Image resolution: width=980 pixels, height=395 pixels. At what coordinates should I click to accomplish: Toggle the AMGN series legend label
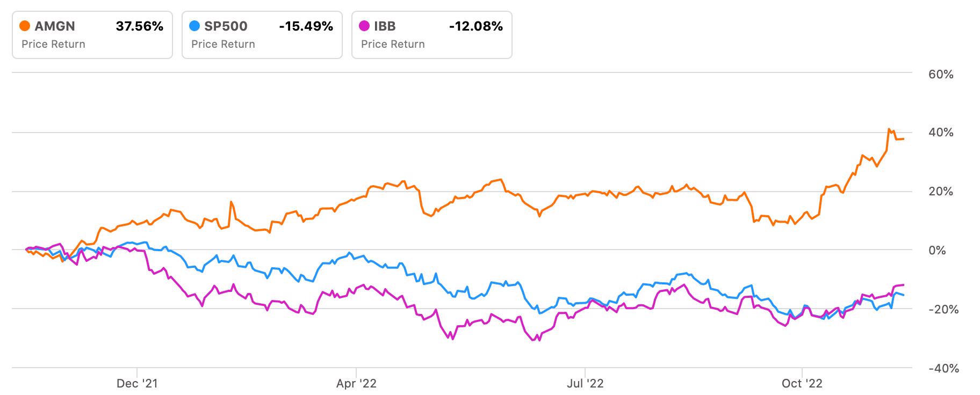(55, 26)
